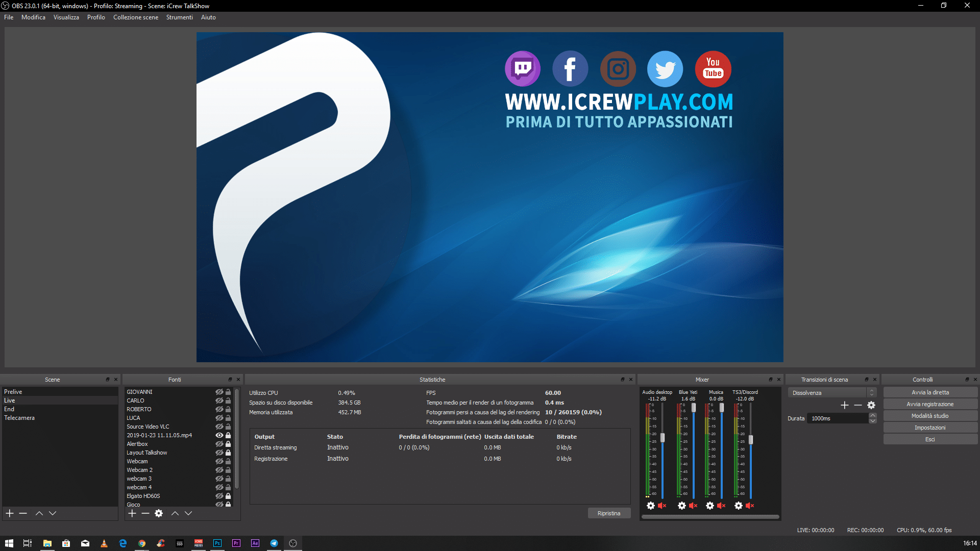Undock the Mixer panel
Screen dimensions: 980x551
(771, 380)
